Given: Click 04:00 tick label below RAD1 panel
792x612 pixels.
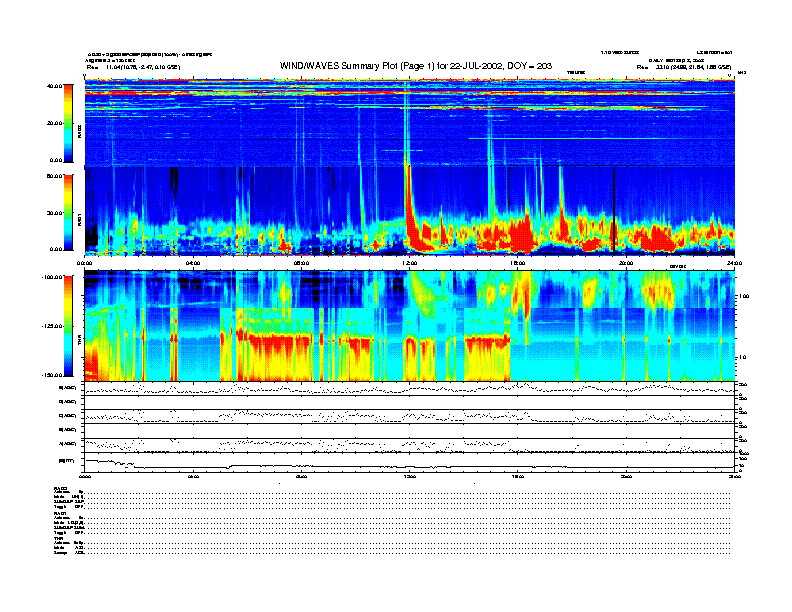Looking at the screenshot, I should (193, 263).
